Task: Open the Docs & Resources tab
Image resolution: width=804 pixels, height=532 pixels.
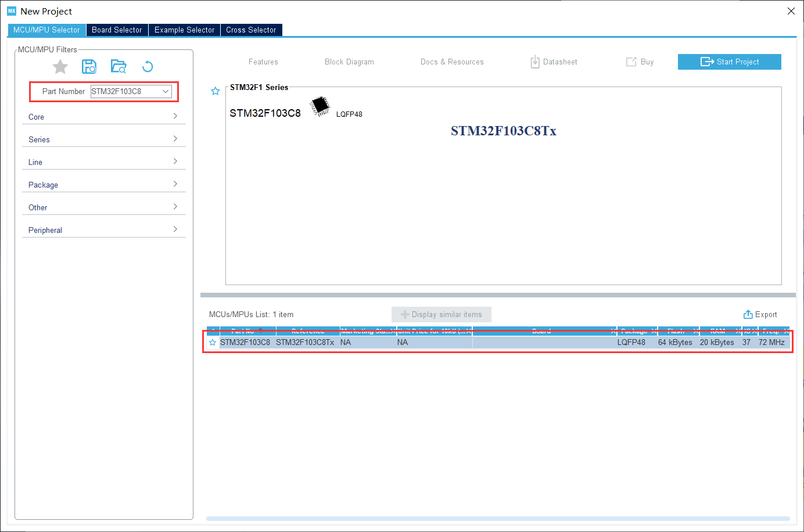Action: pyautogui.click(x=452, y=62)
